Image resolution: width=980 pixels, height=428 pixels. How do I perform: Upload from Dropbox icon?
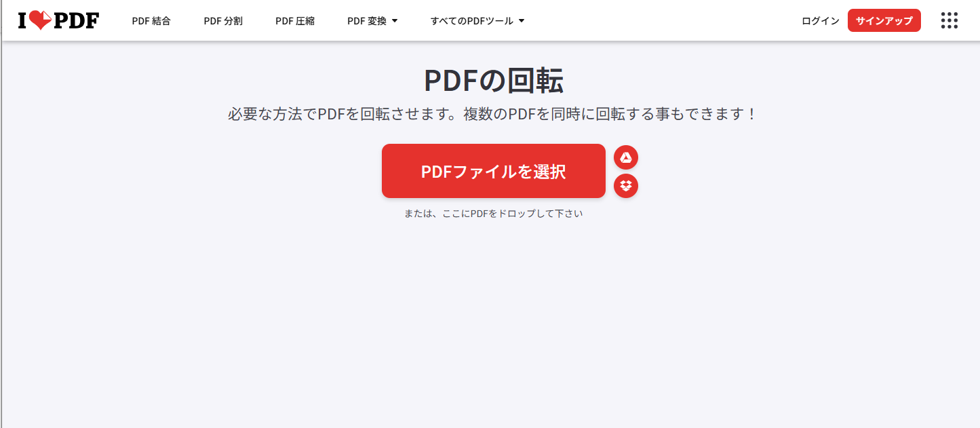coord(626,186)
